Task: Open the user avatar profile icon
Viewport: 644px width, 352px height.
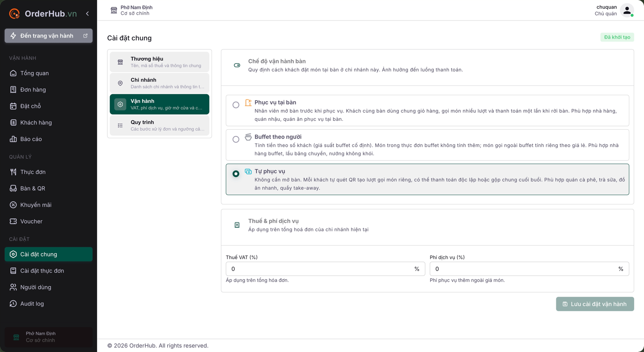Action: pos(627,10)
